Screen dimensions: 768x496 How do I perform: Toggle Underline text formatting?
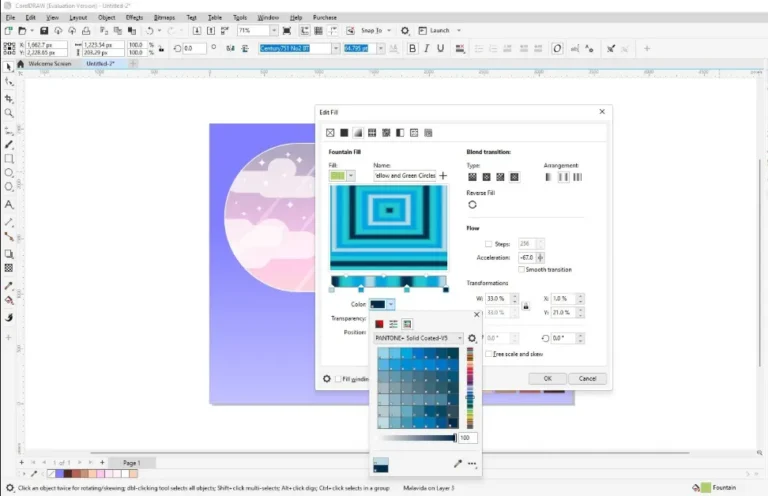coord(440,48)
